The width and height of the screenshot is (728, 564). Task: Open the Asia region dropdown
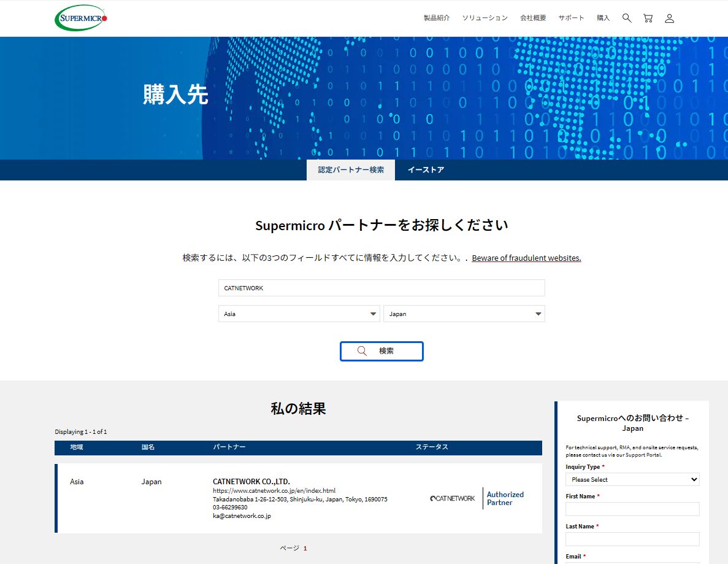click(299, 313)
